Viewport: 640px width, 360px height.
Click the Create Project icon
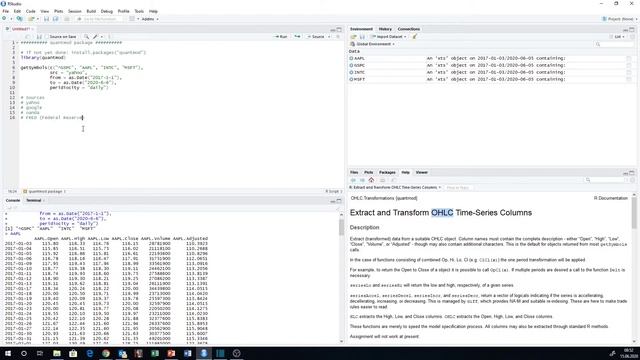[x=19, y=19]
